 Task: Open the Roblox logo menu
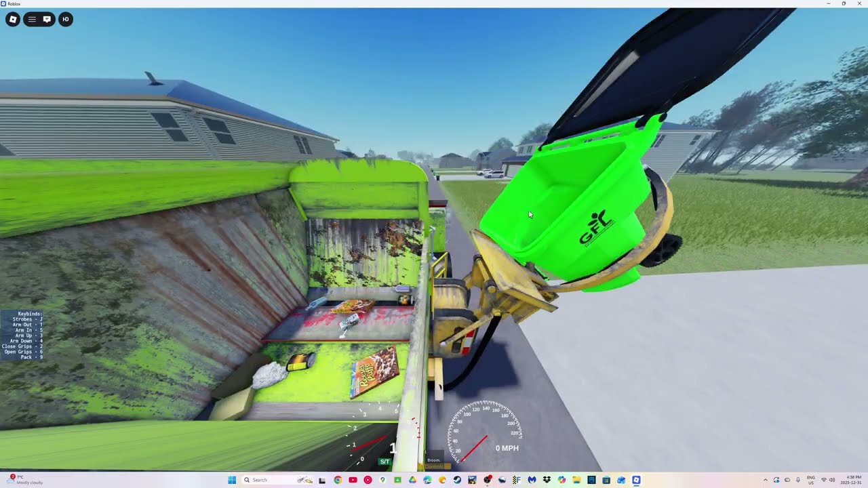[x=13, y=19]
